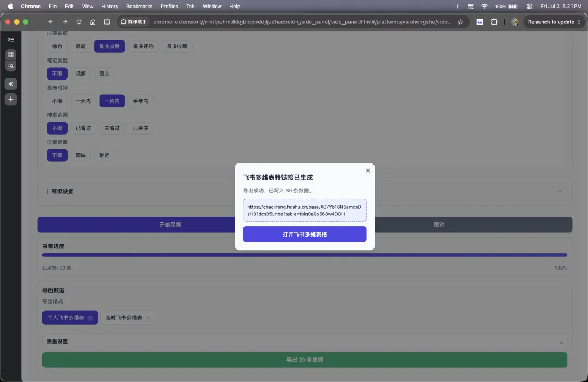Viewport: 588px width, 382px height.
Task: Open the Extensions puzzle menu
Action: [494, 22]
